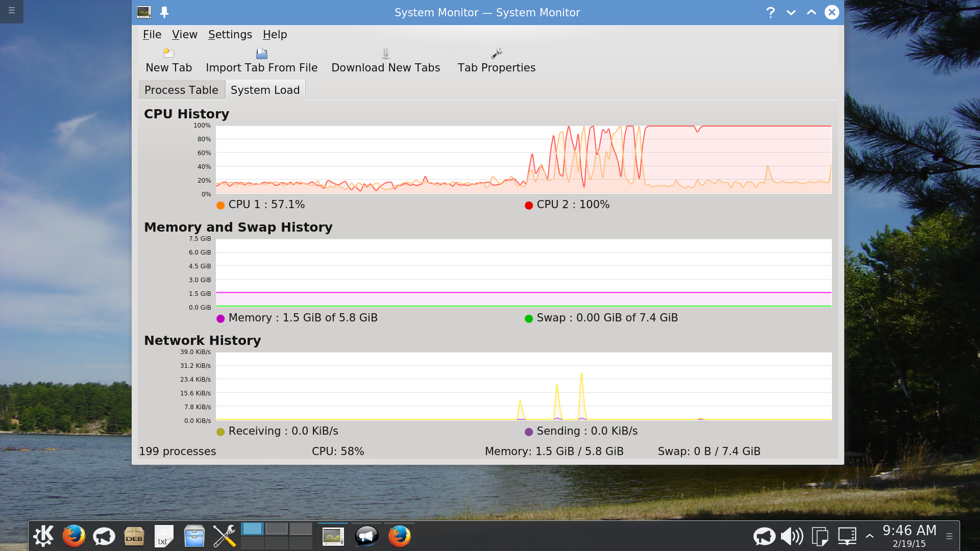Viewport: 980px width, 551px height.
Task: Click 'CPU: 58%' status bar entry
Action: tap(338, 451)
